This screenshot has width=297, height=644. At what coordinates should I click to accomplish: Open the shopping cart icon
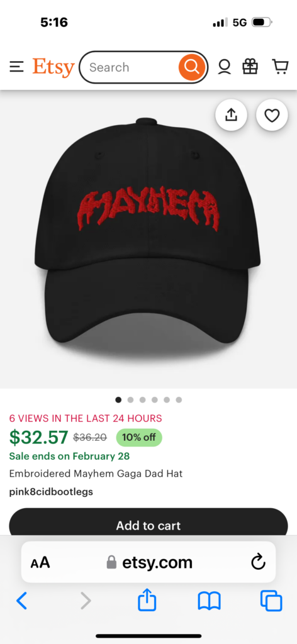click(280, 67)
